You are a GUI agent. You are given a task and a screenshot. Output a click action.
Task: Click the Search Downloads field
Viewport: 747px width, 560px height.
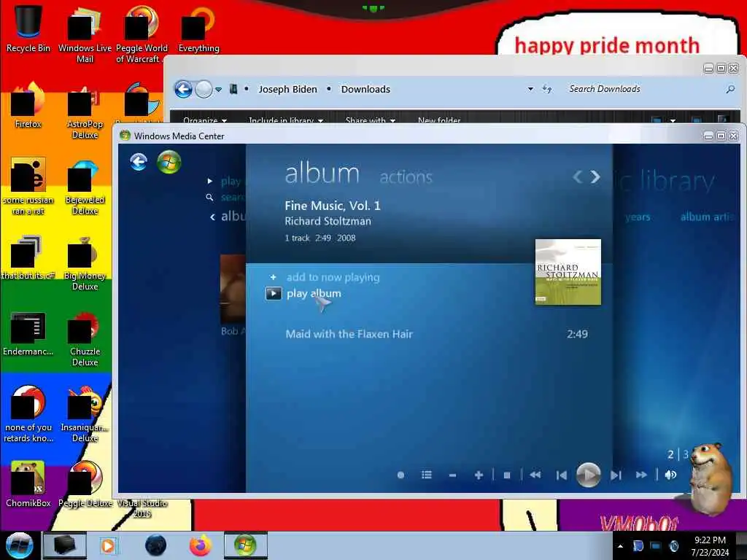pyautogui.click(x=644, y=89)
